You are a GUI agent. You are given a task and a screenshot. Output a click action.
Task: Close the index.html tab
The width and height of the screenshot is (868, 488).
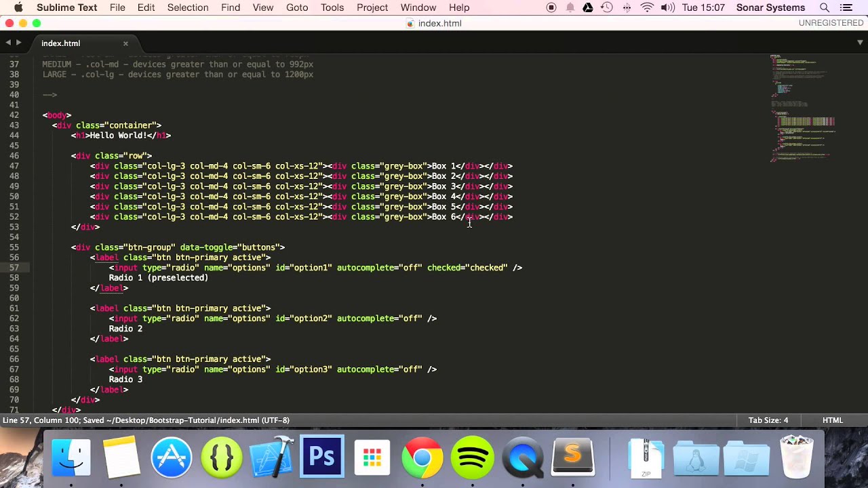click(125, 43)
